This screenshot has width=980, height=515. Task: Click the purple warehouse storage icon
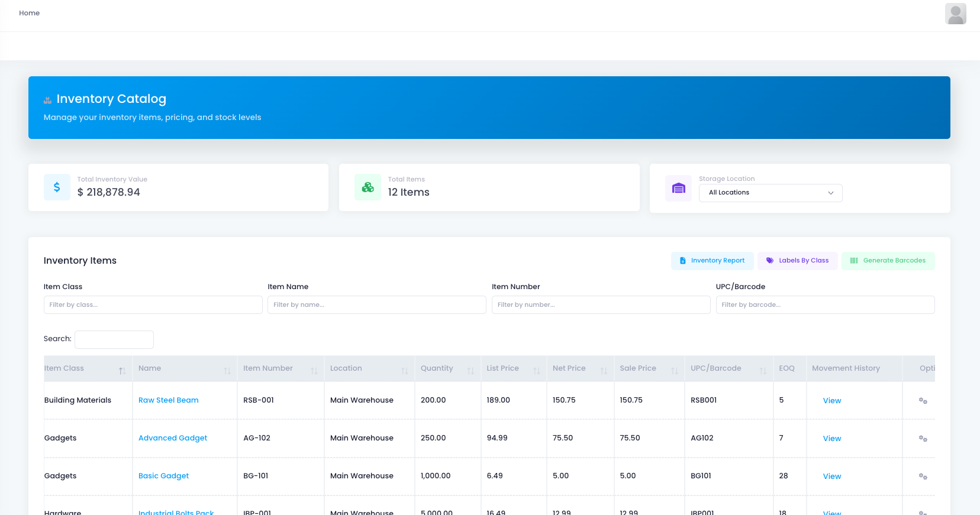pos(678,189)
